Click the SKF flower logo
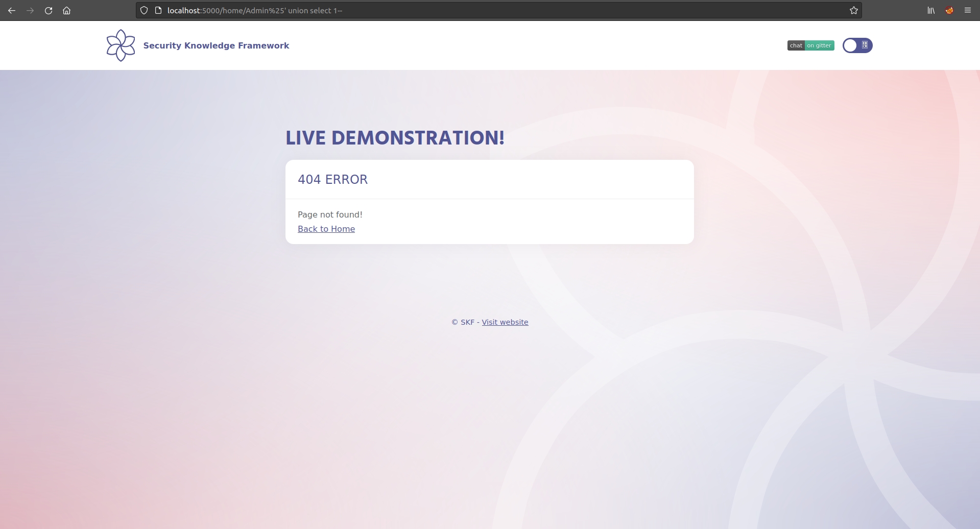The height and width of the screenshot is (529, 980). pos(121,45)
